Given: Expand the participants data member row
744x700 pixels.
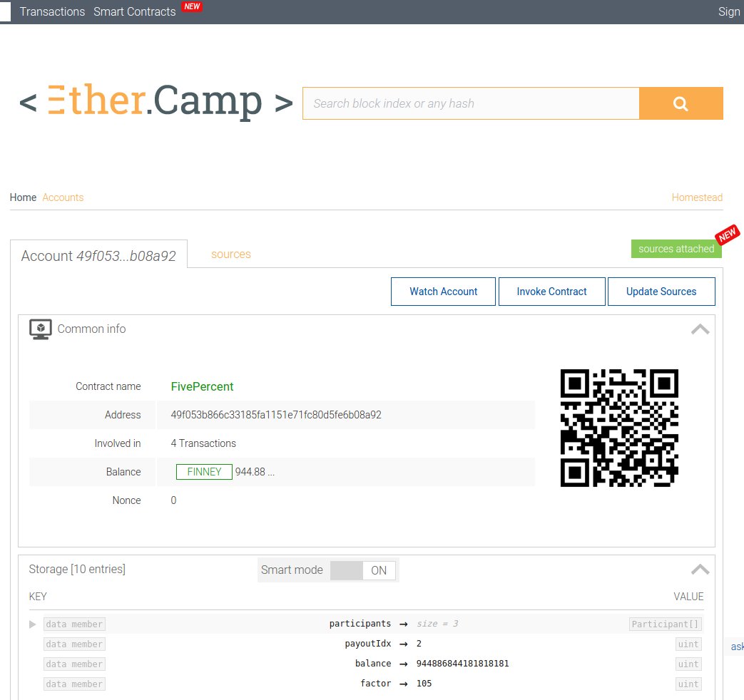Looking at the screenshot, I should (33, 624).
